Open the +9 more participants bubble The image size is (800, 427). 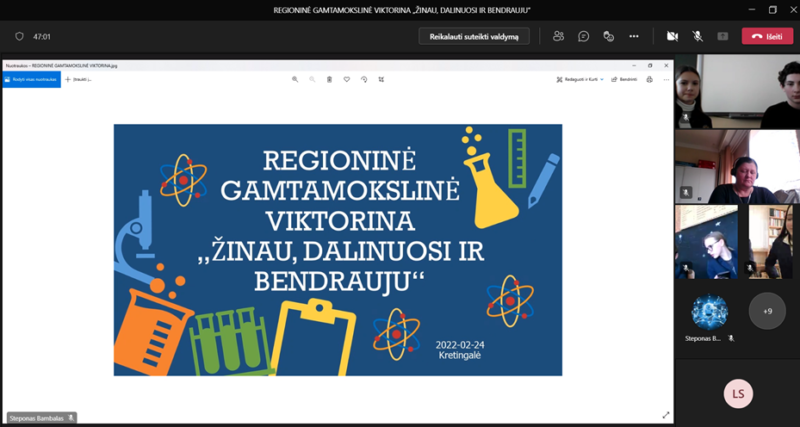(x=767, y=311)
